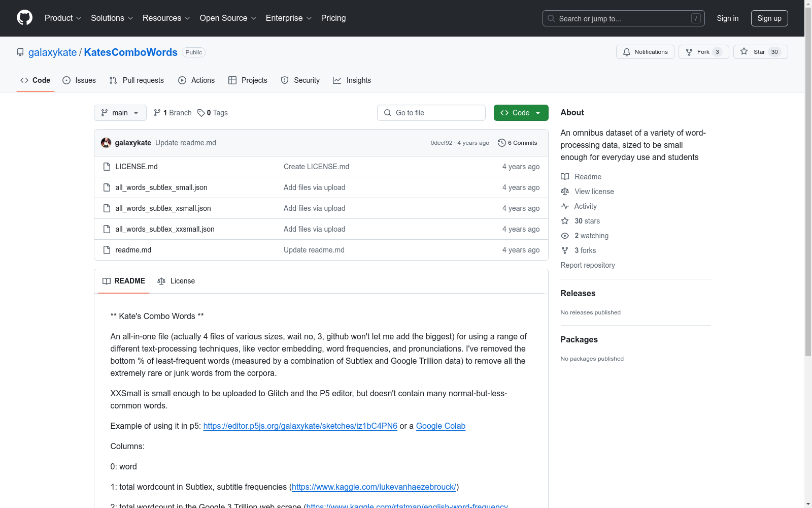This screenshot has height=508, width=812.
Task: Click the GitHub logo icon
Action: (24, 18)
